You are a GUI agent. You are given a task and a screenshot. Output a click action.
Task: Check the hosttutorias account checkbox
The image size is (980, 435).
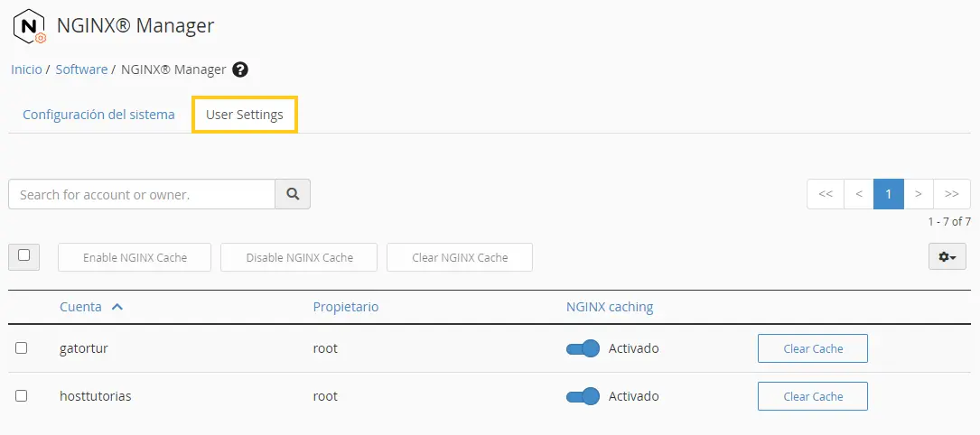point(22,395)
